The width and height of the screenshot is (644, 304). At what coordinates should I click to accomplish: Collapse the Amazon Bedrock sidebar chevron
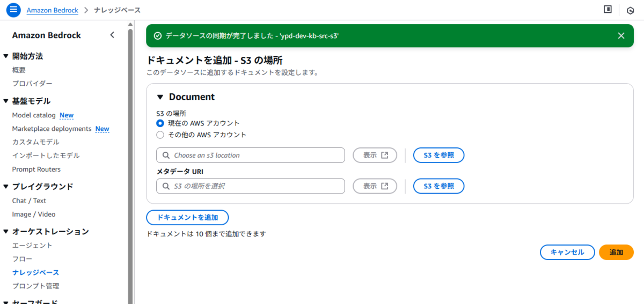point(112,35)
